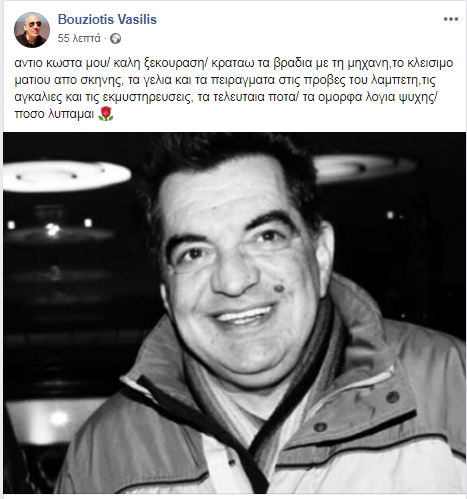Viewport: 467px width, 499px height.
Task: Click the globe public privacy icon
Action: click(115, 39)
